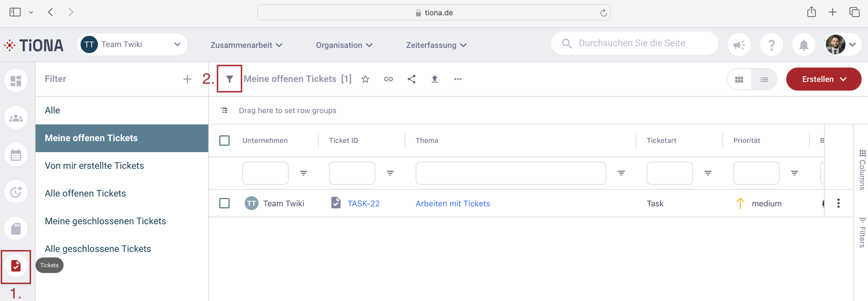Switch to list view
This screenshot has height=301, width=868.
point(764,79)
